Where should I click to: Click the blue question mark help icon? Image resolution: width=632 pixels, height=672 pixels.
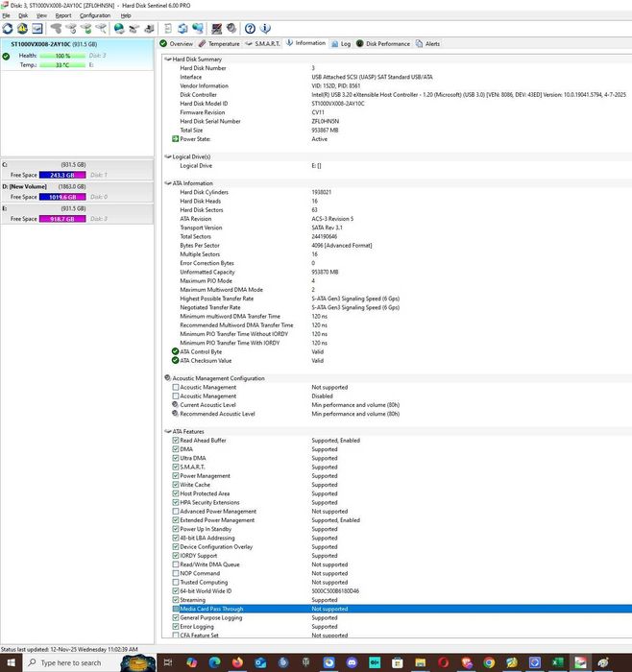point(250,29)
